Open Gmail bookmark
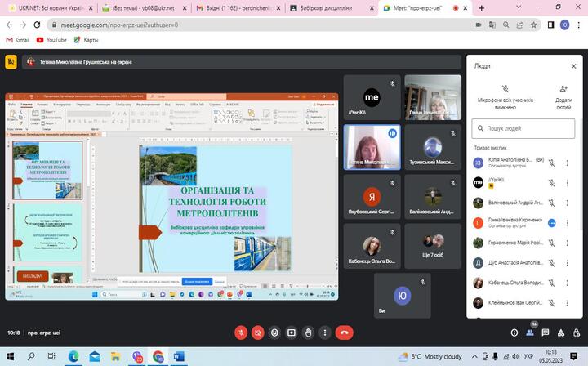Viewport: 588px width, 366px height. 18,40
